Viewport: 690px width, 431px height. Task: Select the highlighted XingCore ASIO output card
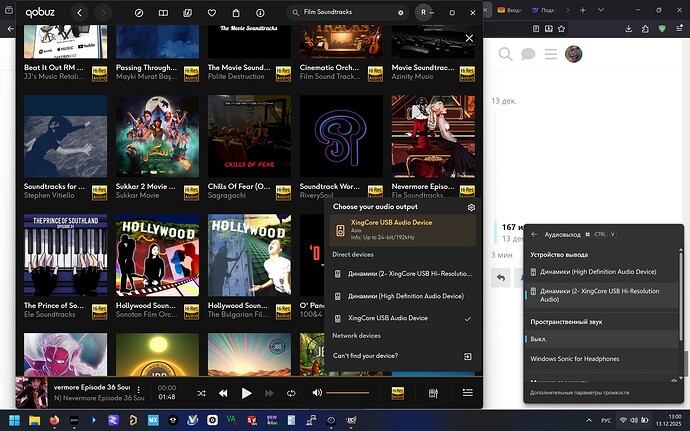pos(403,230)
